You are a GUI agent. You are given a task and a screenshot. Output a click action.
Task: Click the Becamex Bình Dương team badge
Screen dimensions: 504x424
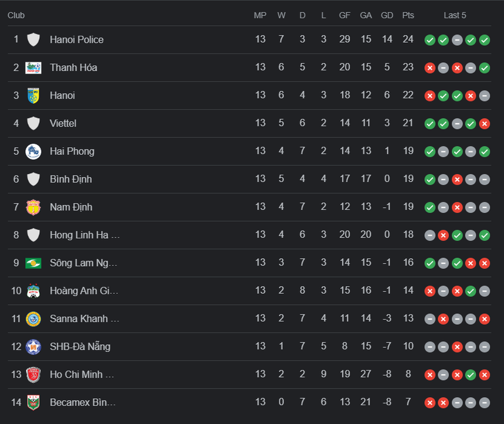point(33,402)
